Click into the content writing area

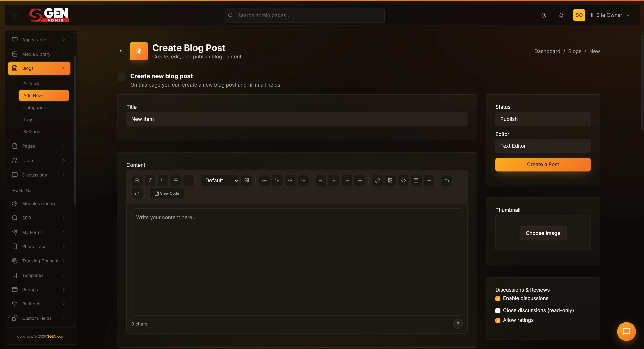coord(297,262)
